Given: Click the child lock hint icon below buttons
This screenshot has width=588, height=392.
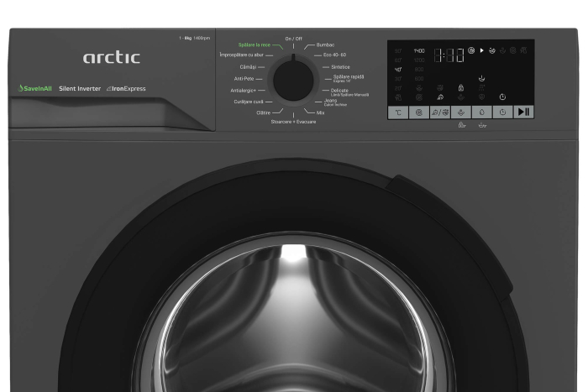Looking at the screenshot, I should click(x=462, y=125).
